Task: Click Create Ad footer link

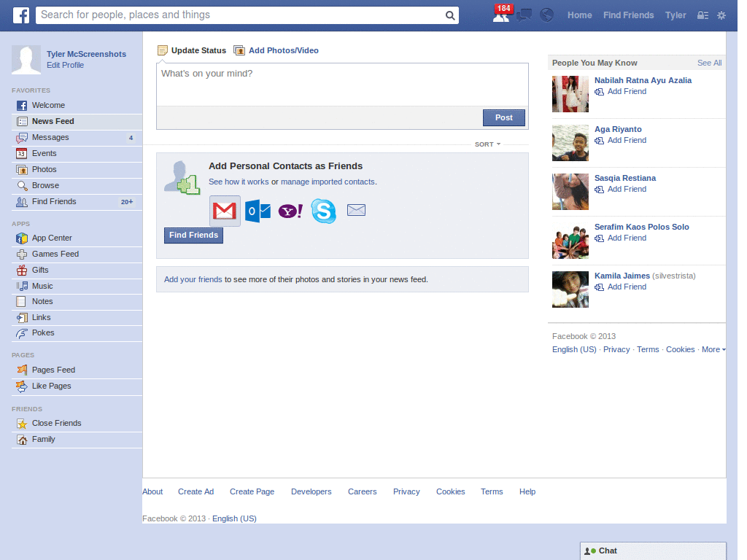Action: pos(196,492)
